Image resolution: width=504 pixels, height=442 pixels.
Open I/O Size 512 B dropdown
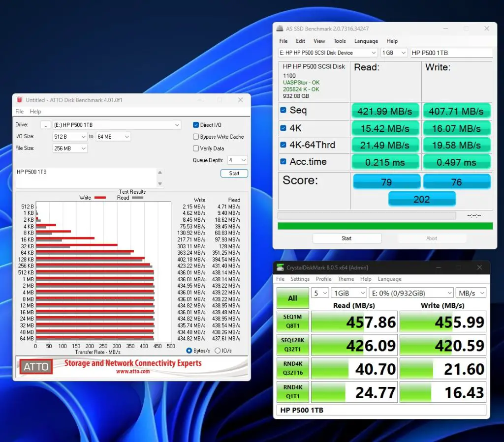coord(70,137)
